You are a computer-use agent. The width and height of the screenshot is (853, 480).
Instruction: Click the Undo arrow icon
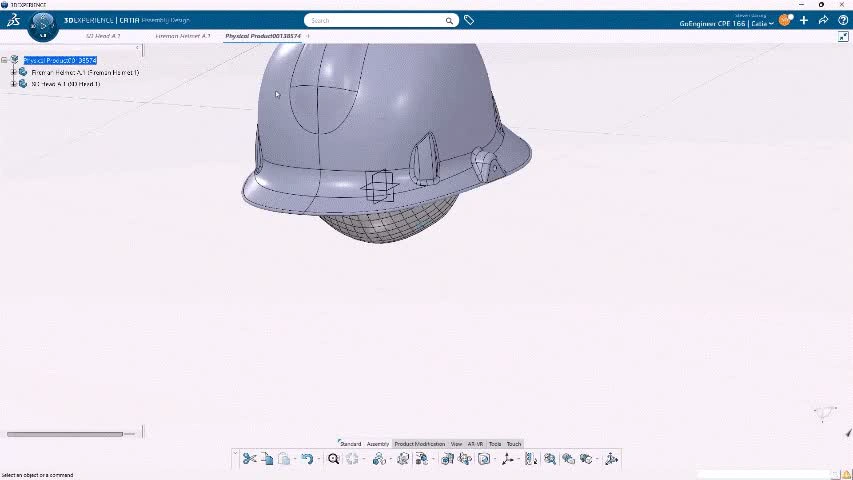[307, 459]
